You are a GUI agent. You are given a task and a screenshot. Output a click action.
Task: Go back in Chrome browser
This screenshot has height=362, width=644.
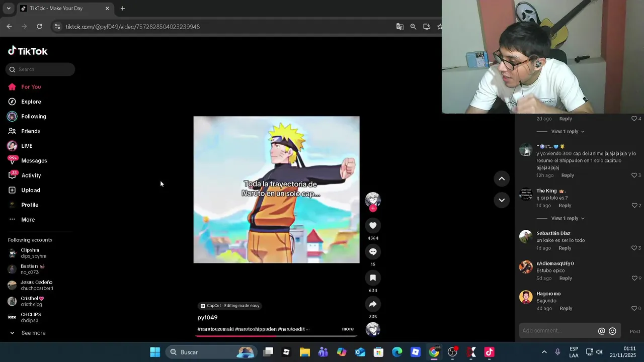pos(9,27)
